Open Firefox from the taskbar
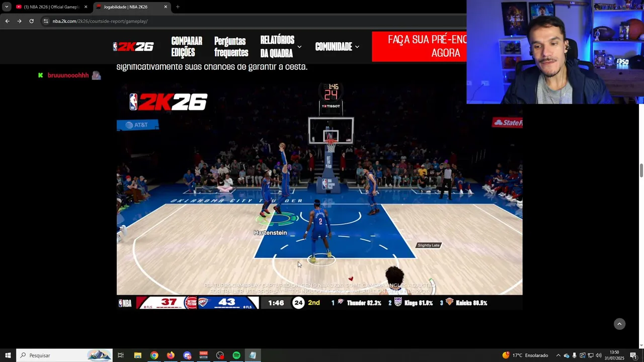The image size is (644, 362). (171, 355)
